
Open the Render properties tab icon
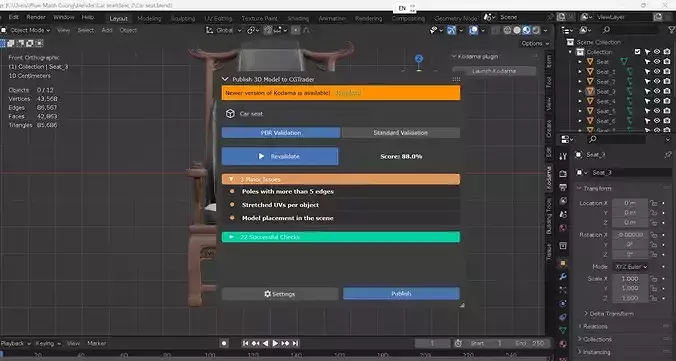[563, 173]
